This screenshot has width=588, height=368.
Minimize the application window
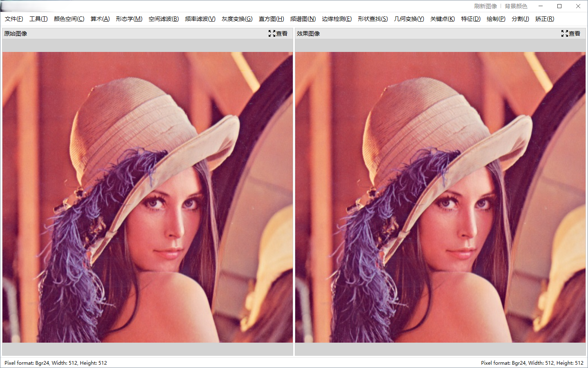(x=541, y=6)
